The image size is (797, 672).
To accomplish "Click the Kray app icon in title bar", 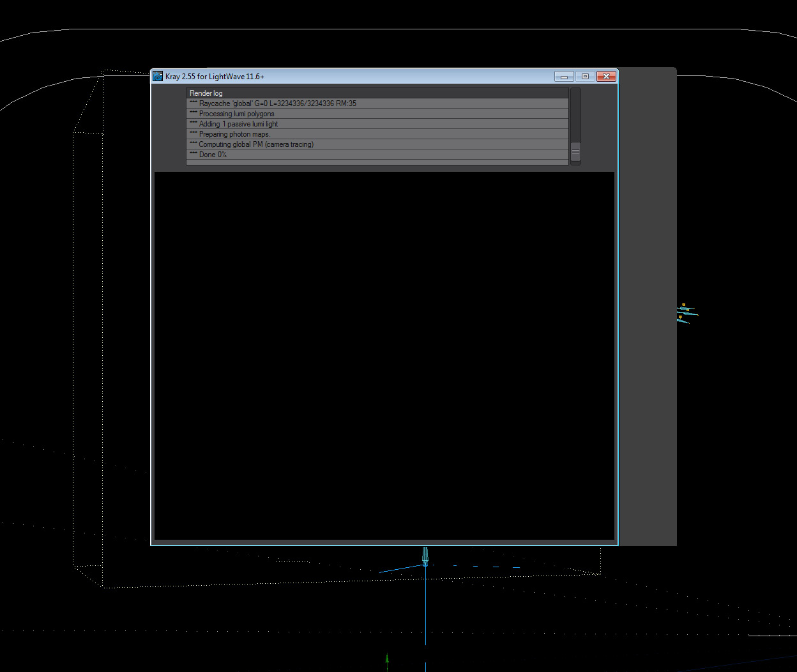I will (x=158, y=77).
